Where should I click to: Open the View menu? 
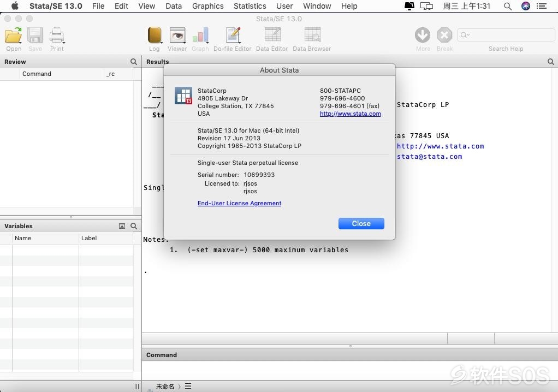[x=147, y=6]
